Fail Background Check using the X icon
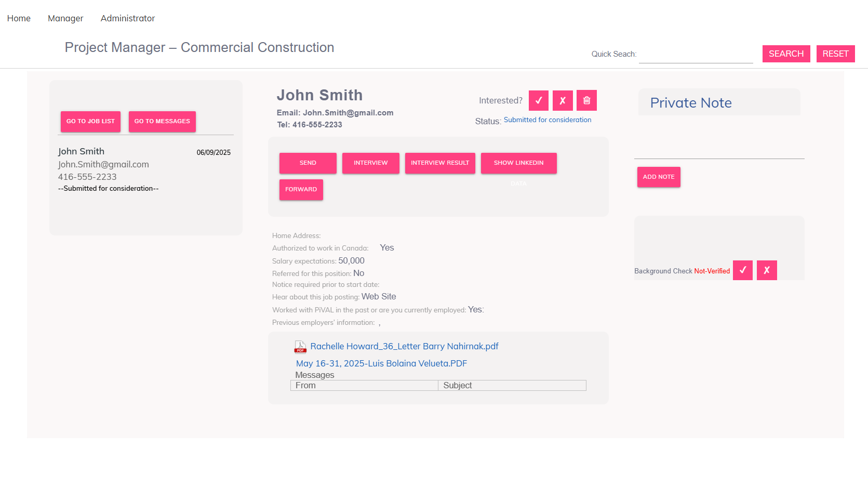 click(x=767, y=270)
